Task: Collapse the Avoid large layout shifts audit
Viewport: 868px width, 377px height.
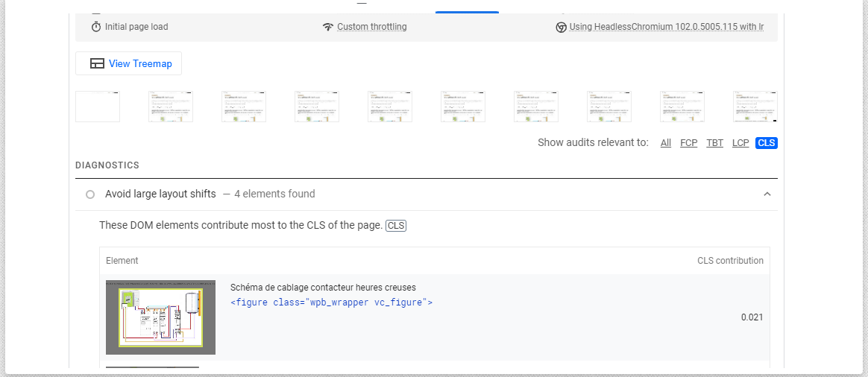Action: [x=767, y=194]
